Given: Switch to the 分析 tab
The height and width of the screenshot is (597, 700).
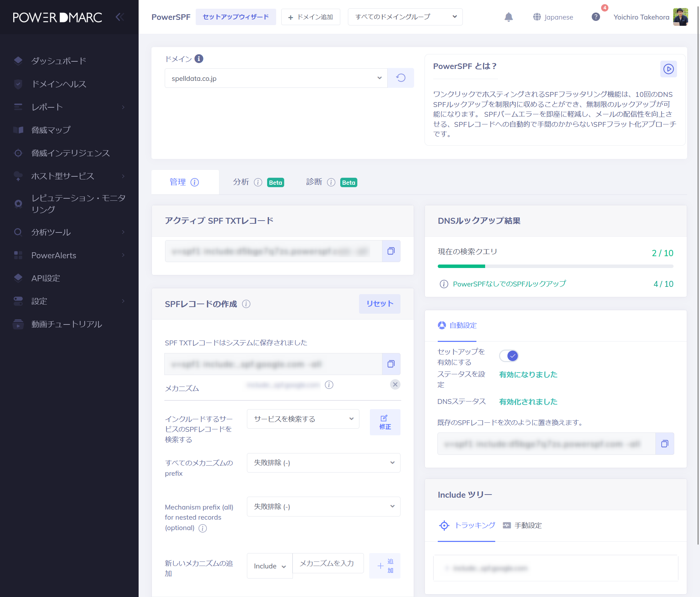Looking at the screenshot, I should (258, 182).
